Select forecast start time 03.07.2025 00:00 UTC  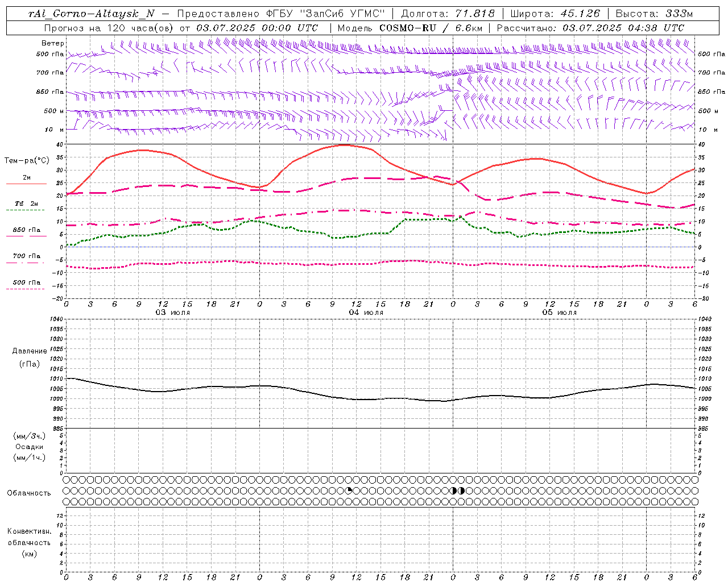tap(257, 28)
